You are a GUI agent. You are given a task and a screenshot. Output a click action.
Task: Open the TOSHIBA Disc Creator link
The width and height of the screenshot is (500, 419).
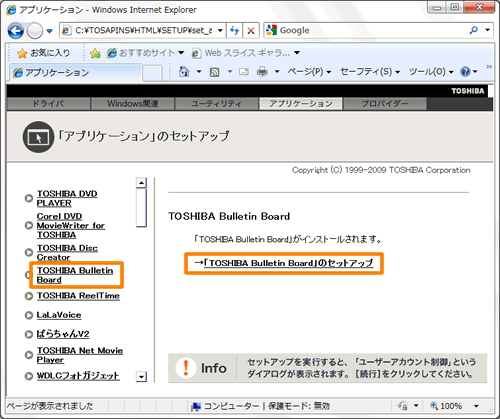tap(67, 253)
